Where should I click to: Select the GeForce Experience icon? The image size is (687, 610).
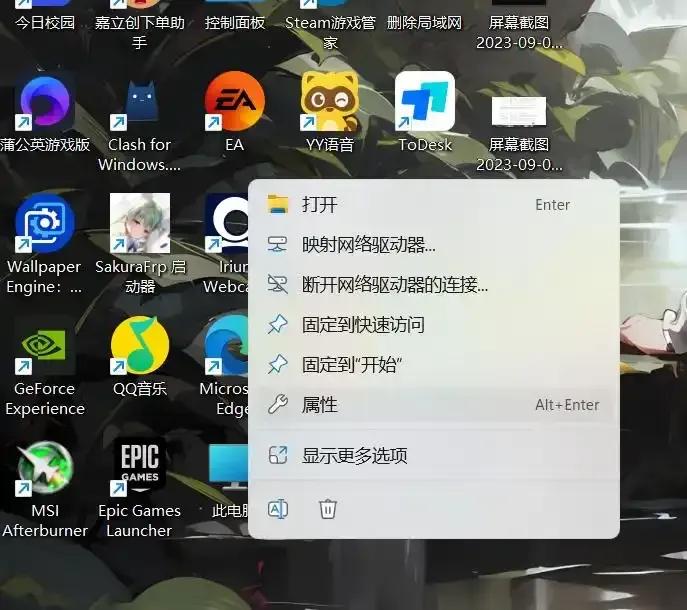(44, 346)
